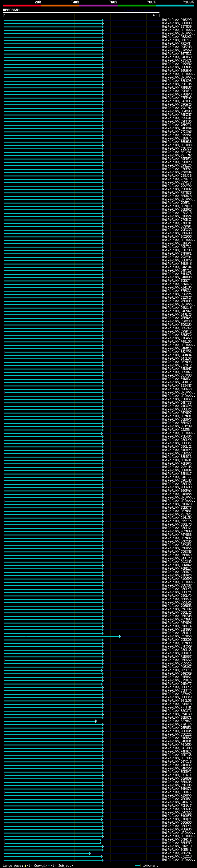Select the UniRef100_P19950 hit

tap(177, 64)
